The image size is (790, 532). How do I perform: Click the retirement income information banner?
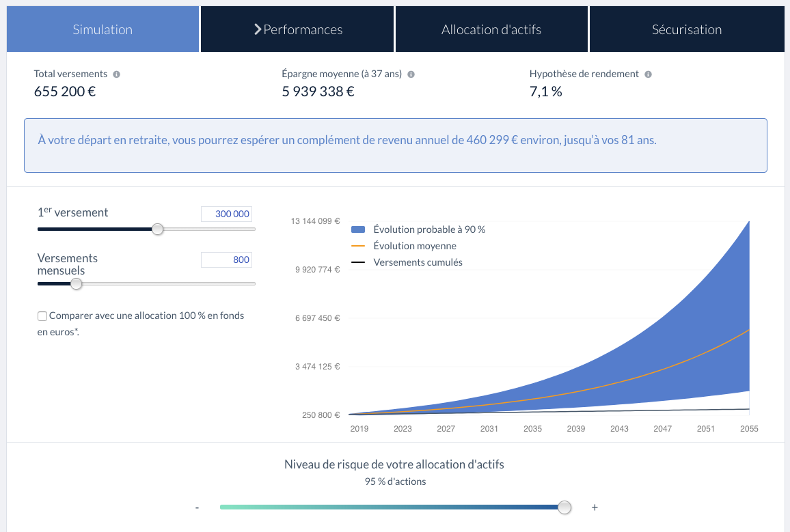[x=395, y=145]
